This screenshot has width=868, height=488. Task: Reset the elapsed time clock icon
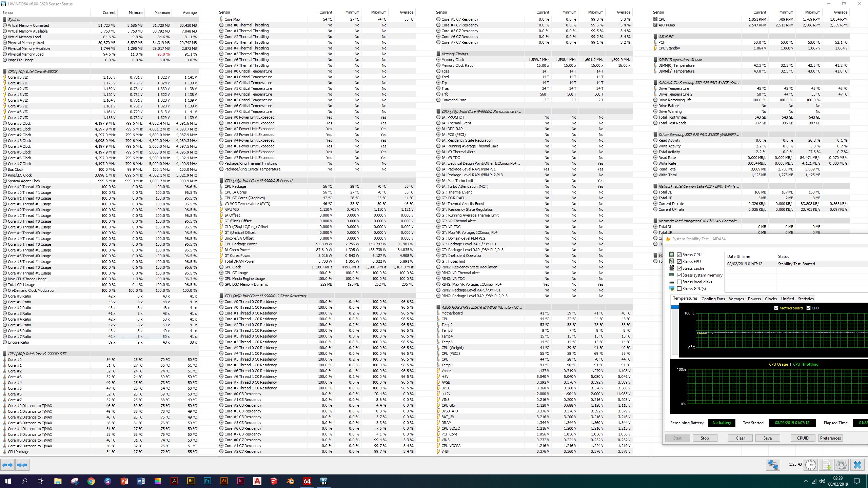(x=811, y=465)
